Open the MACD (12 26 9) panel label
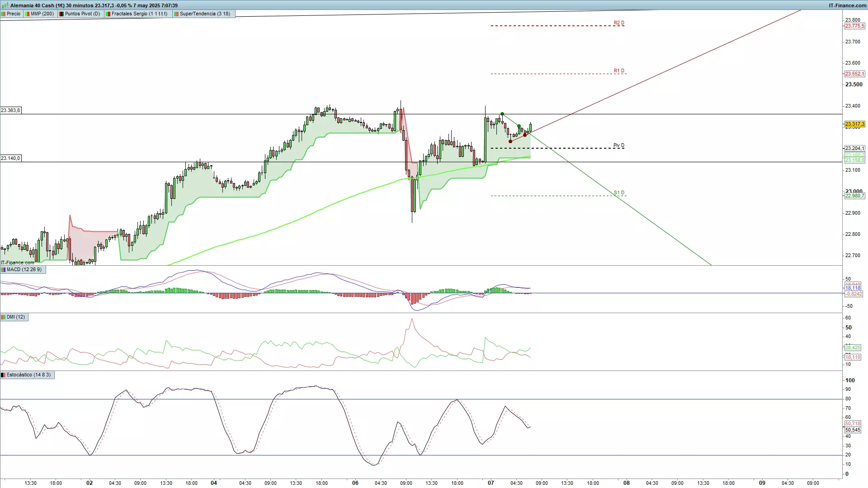868x488 pixels. (x=24, y=269)
